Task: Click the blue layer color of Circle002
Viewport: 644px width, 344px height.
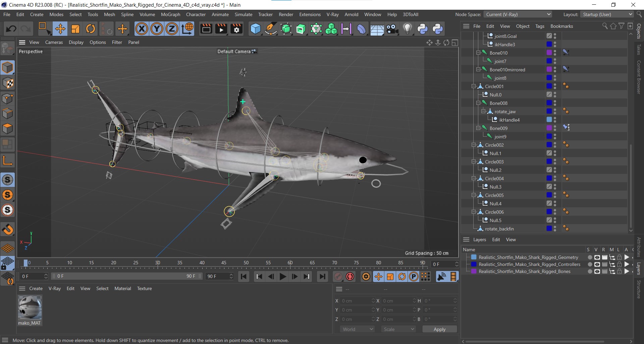Action: point(549,145)
